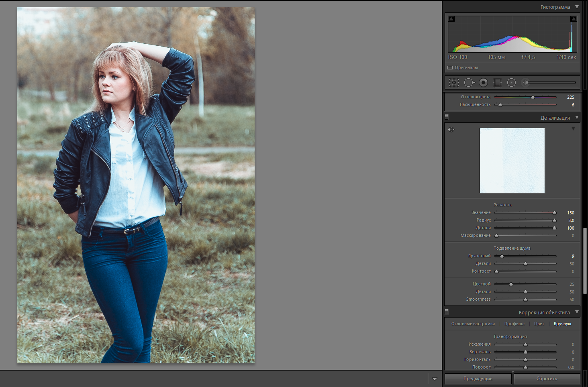Toggle the Детализация panel on/off switch

[446, 117]
